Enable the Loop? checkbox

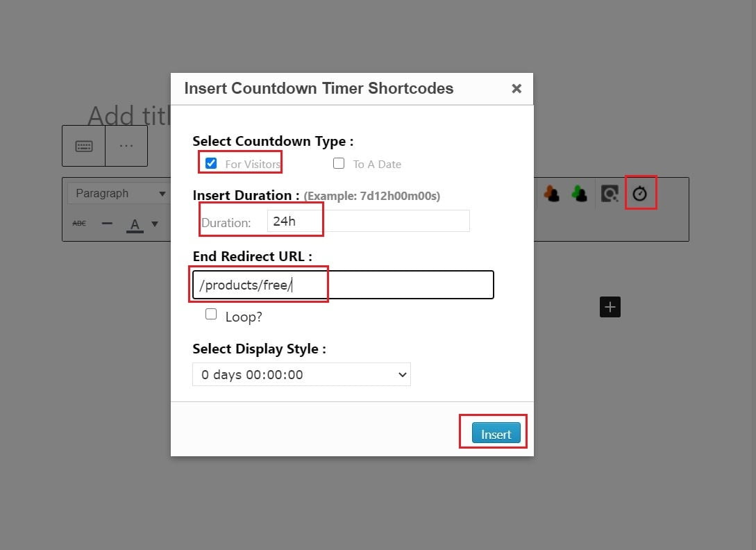(x=211, y=315)
